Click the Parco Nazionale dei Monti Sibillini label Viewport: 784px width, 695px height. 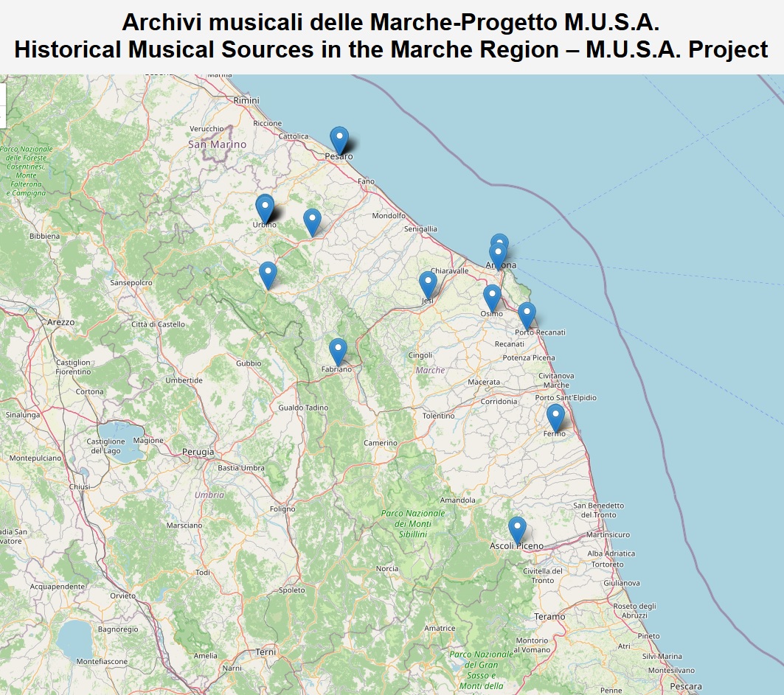pos(413,523)
